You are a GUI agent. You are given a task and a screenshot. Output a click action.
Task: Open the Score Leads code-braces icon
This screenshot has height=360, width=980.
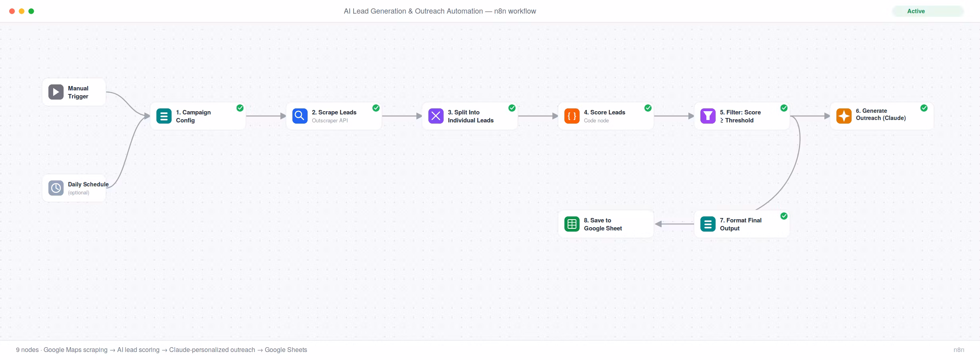[572, 116]
